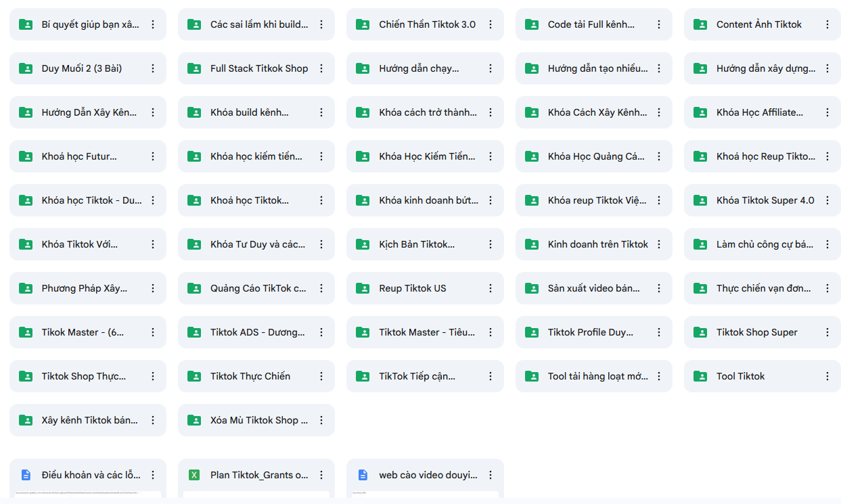The image size is (841, 504).
Task: Open more actions for Kinh doanh trên Tiktok
Action: coord(659,244)
